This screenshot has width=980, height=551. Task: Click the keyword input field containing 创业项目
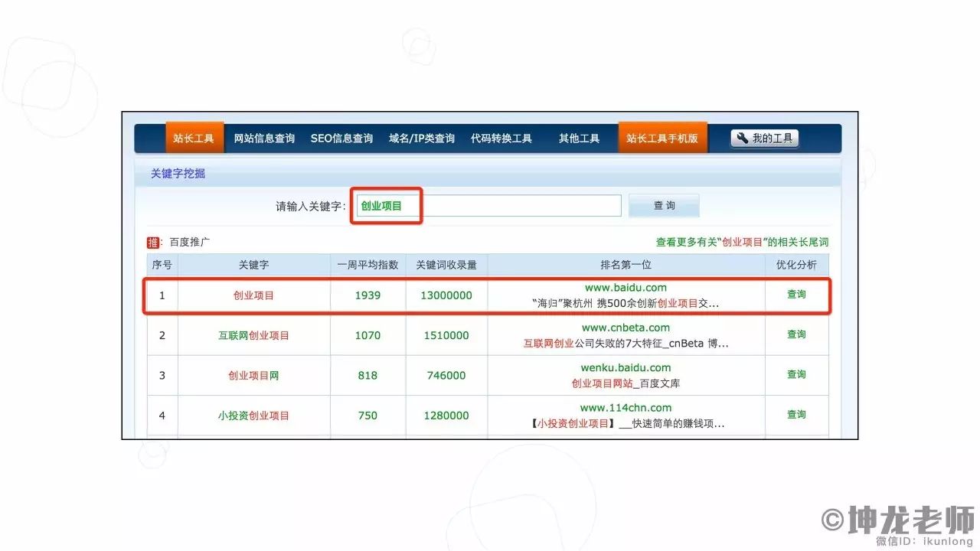pyautogui.click(x=488, y=206)
